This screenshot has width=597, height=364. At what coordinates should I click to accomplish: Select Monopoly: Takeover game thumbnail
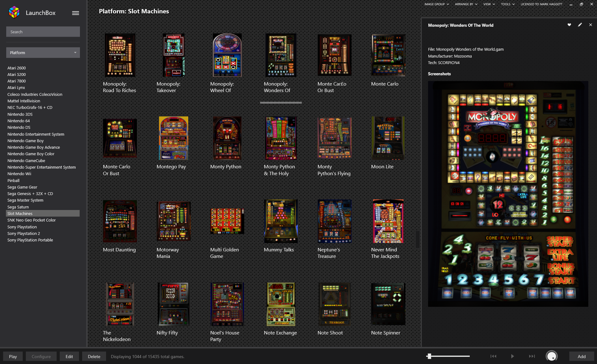[174, 55]
